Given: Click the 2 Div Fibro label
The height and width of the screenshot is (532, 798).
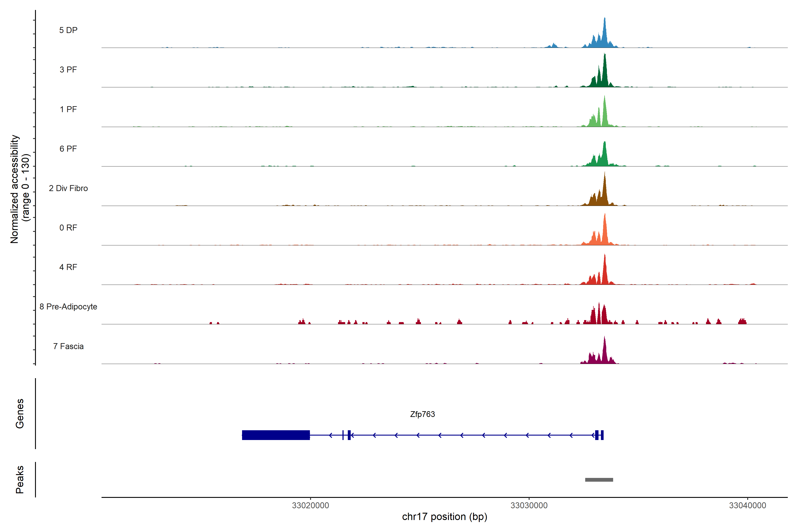Looking at the screenshot, I should coord(68,188).
